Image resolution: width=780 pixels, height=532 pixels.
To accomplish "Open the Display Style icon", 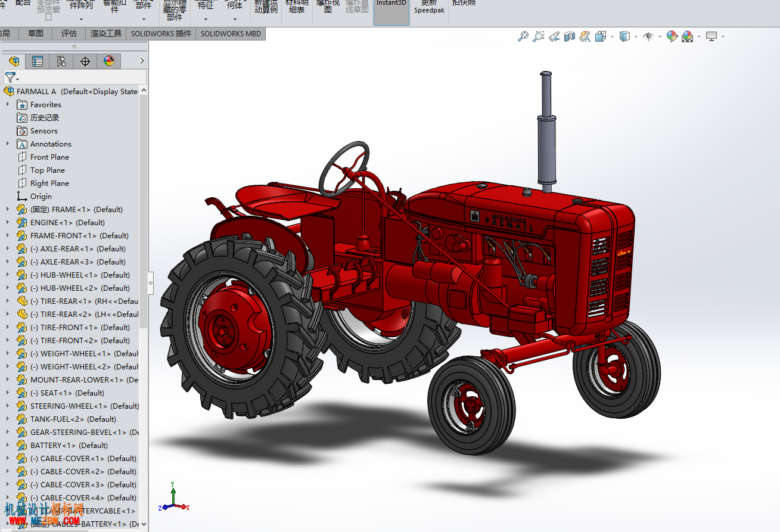I will click(x=624, y=36).
